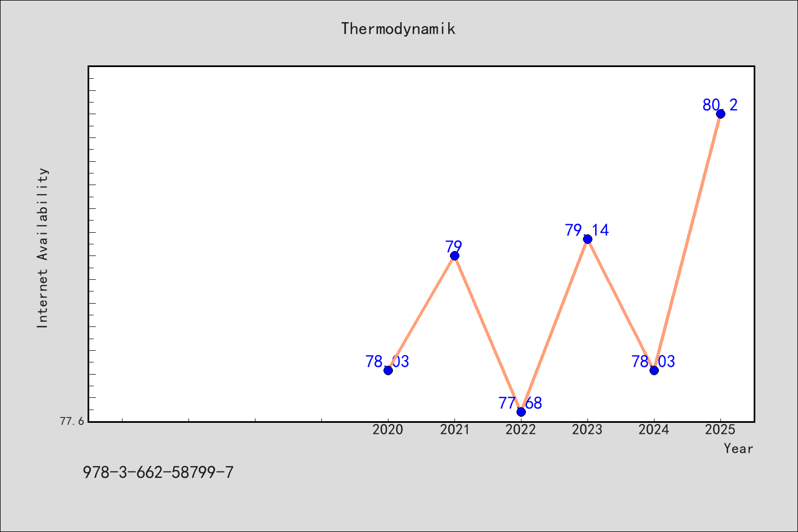The height and width of the screenshot is (532, 798).
Task: Click the 2022 data point marker
Action: coord(521,412)
